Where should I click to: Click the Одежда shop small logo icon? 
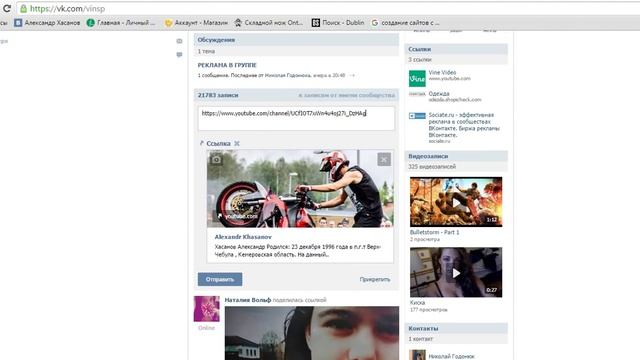(417, 94)
